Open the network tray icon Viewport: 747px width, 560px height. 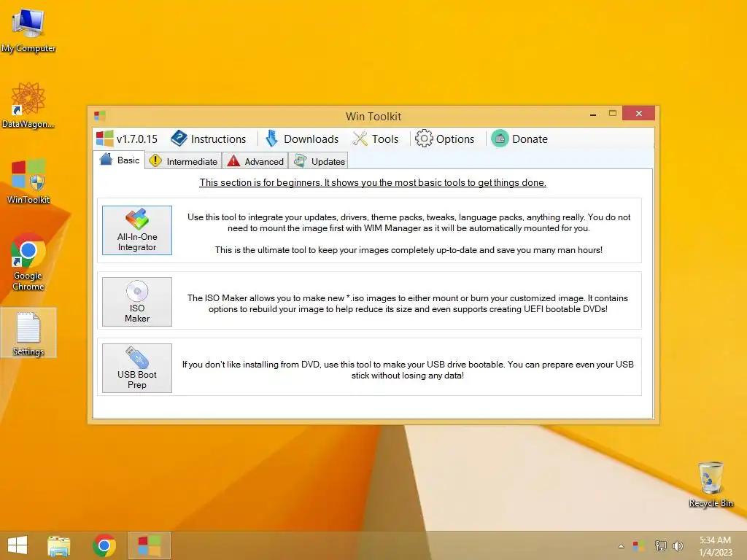(x=660, y=545)
